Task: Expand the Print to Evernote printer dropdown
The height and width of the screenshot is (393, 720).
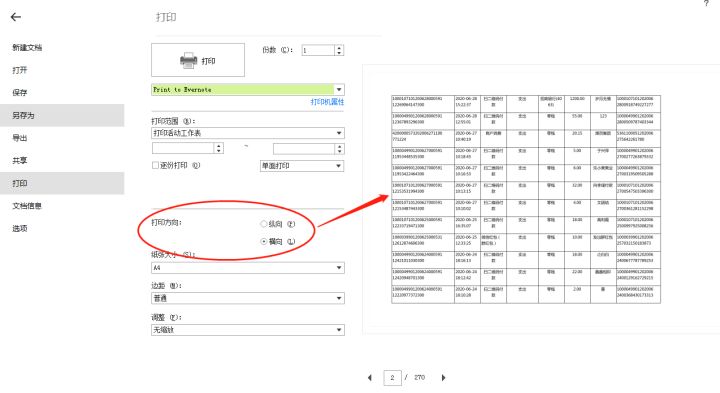Action: click(339, 90)
